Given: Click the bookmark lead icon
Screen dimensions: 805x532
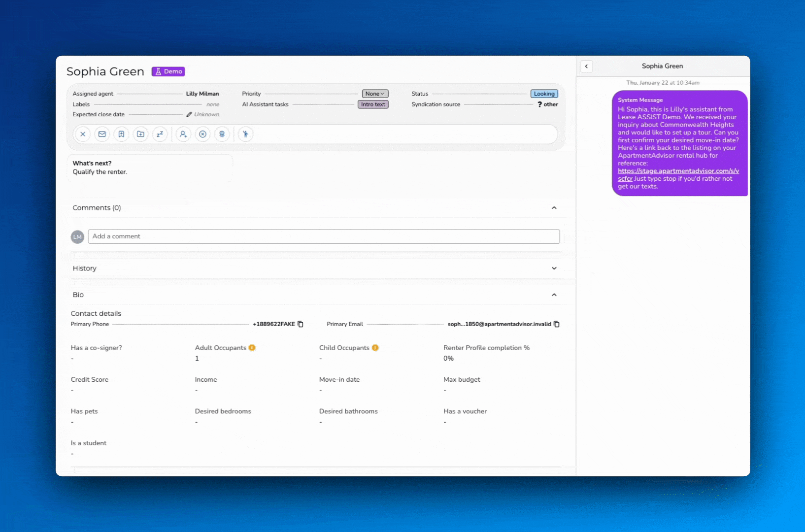Looking at the screenshot, I should [121, 134].
